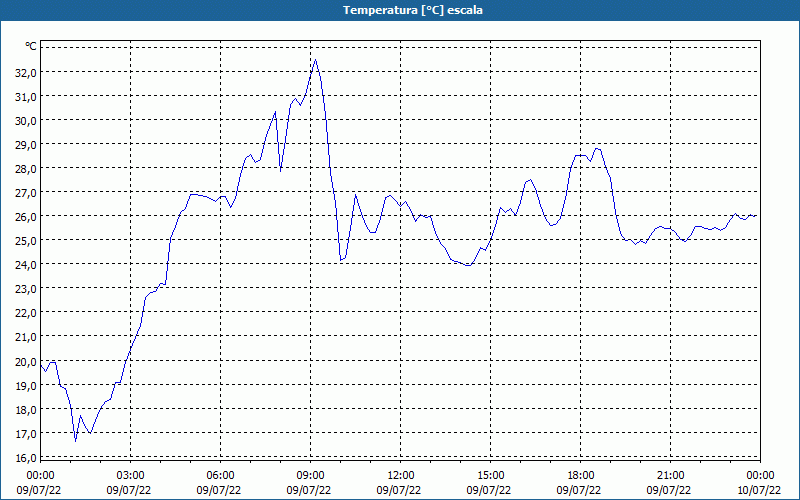Click the 'Temperatura [°C] escala' title

413,10
